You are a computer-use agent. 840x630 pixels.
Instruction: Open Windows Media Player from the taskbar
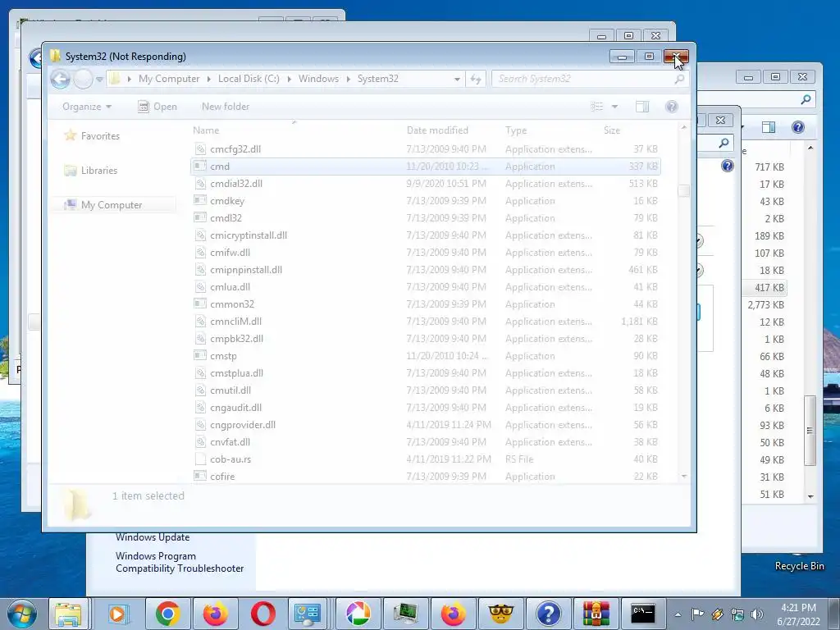[117, 614]
